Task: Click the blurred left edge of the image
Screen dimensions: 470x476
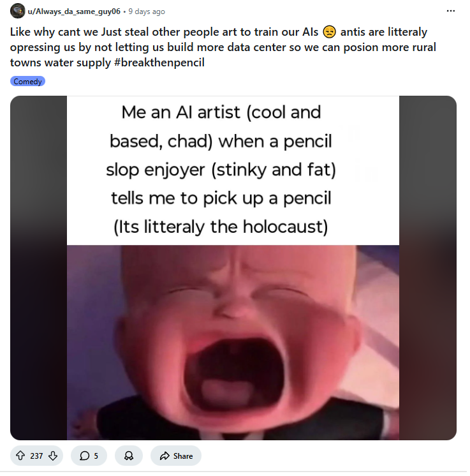Action: (x=38, y=268)
